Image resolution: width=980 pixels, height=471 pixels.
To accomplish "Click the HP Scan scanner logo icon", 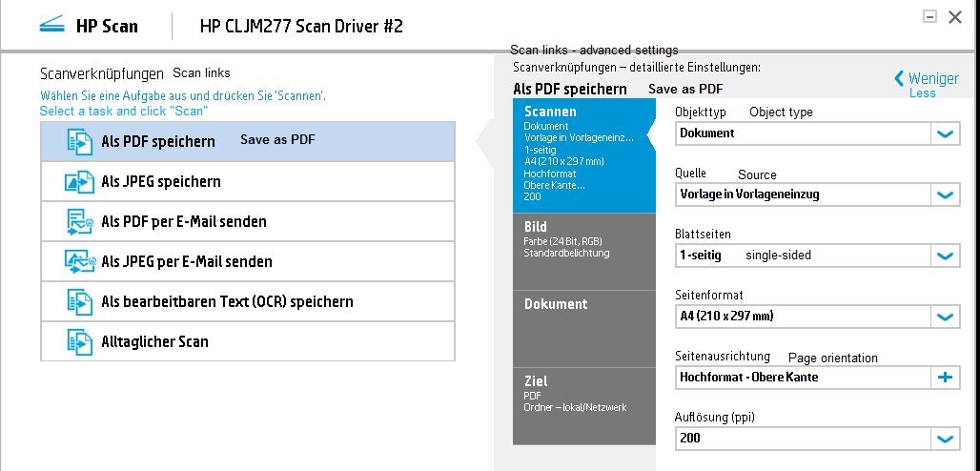I will pyautogui.click(x=51, y=26).
